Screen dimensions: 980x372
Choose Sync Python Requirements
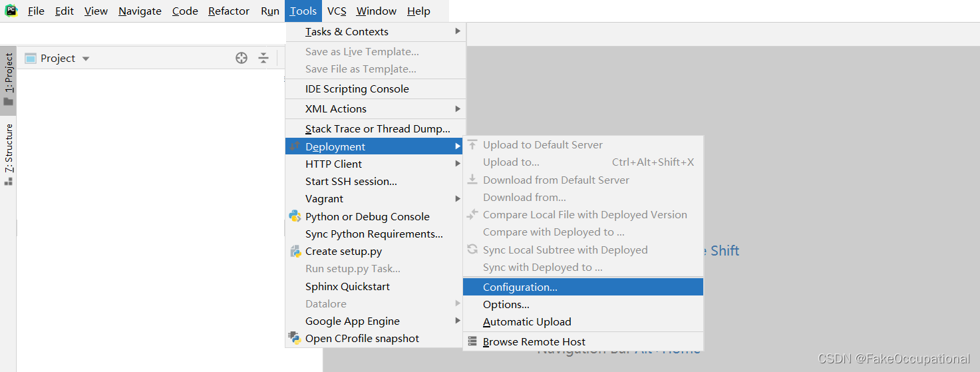coord(375,234)
